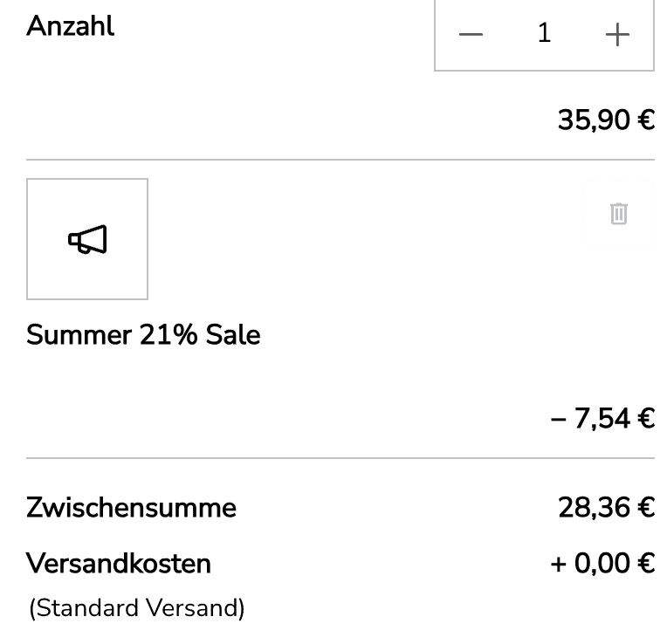Click the euro sign beside 35,90
Viewport: 667px width, 644px height.
646,120
